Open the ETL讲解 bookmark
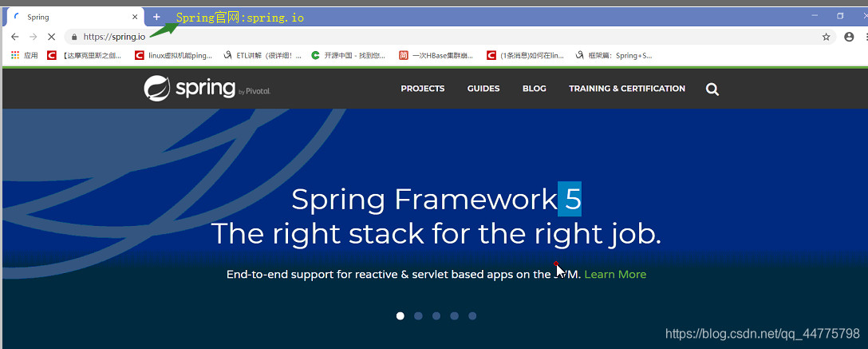Image resolution: width=868 pixels, height=349 pixels. coord(262,55)
